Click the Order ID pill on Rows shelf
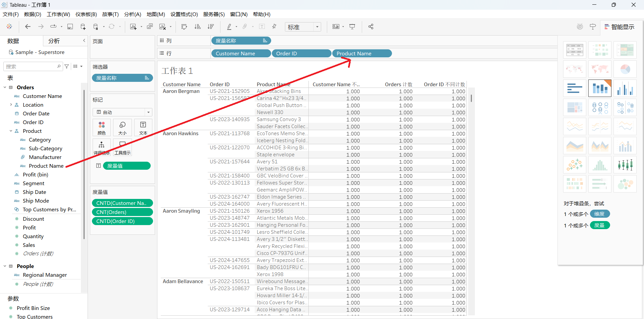644x319 pixels. coord(301,53)
